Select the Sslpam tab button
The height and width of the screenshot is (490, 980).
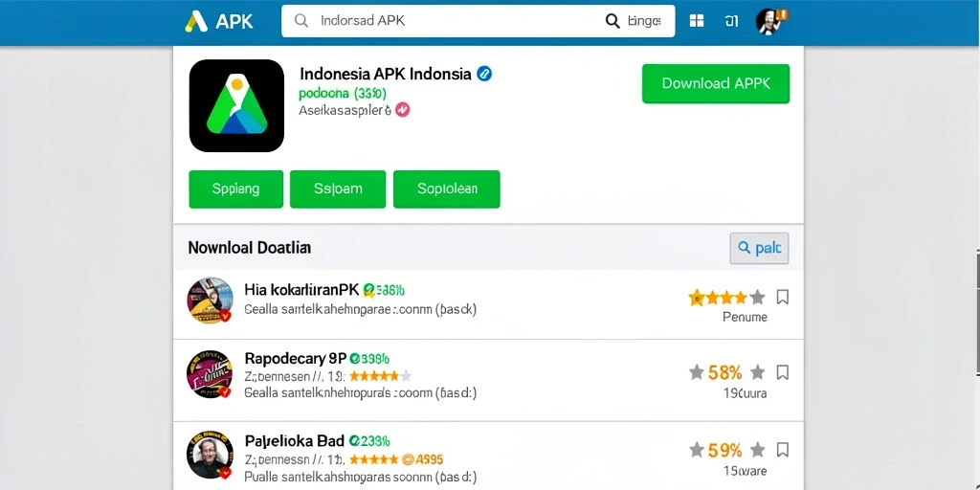click(338, 189)
